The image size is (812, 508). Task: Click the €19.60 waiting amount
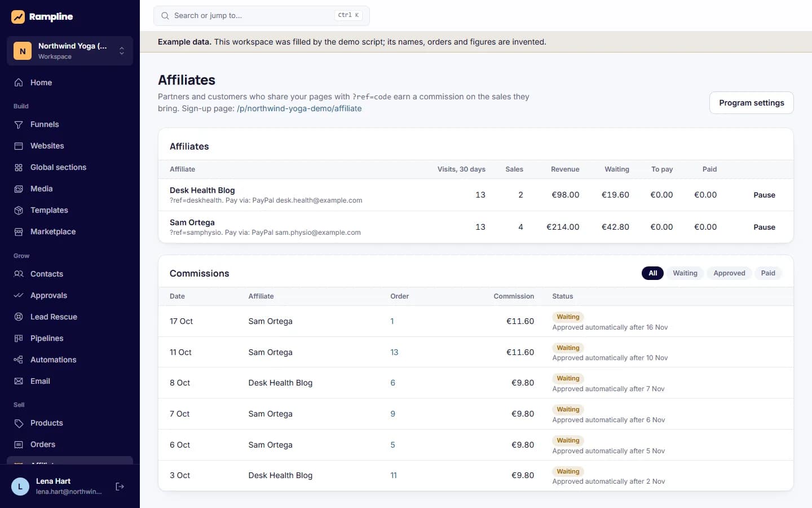point(615,195)
